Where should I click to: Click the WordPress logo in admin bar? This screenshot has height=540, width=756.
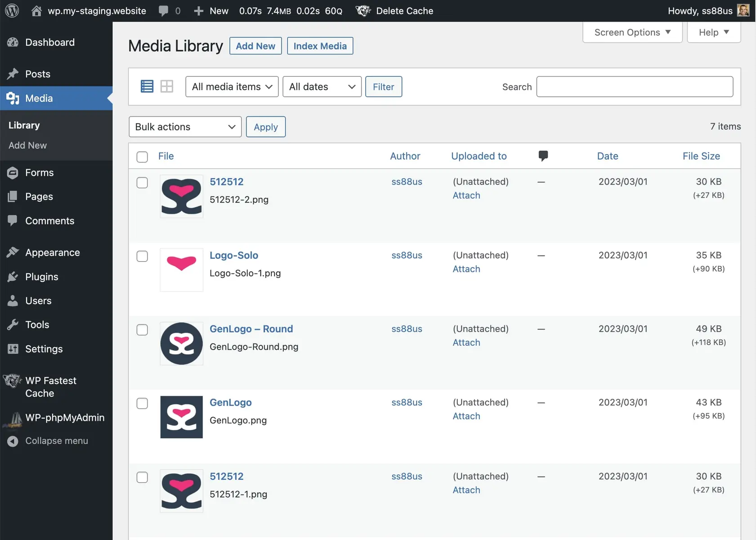[11, 10]
